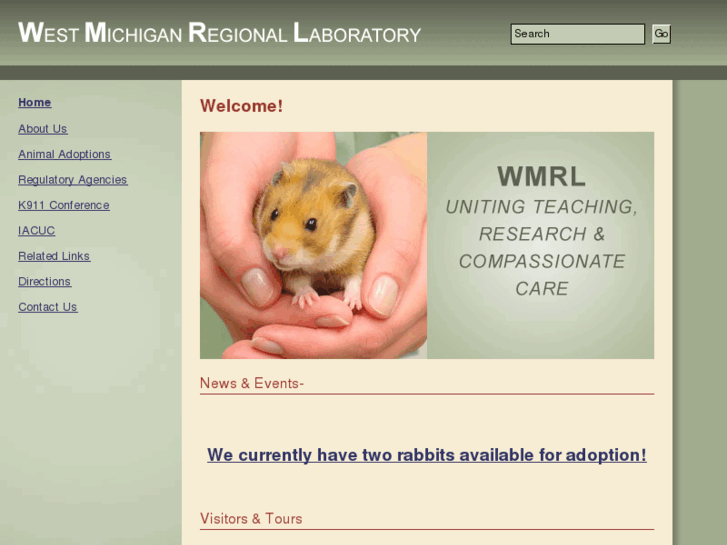
Task: Open Animal Adoptions in sidebar
Action: pyautogui.click(x=64, y=154)
